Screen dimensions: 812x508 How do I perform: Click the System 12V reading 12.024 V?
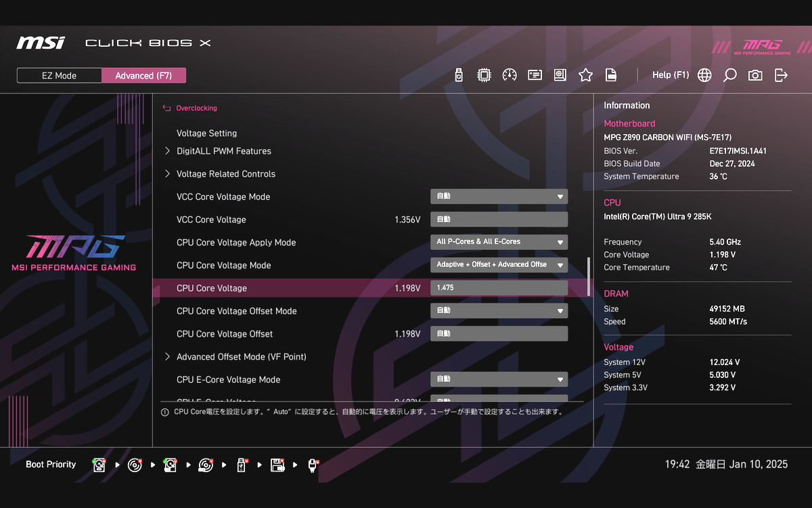tap(725, 362)
